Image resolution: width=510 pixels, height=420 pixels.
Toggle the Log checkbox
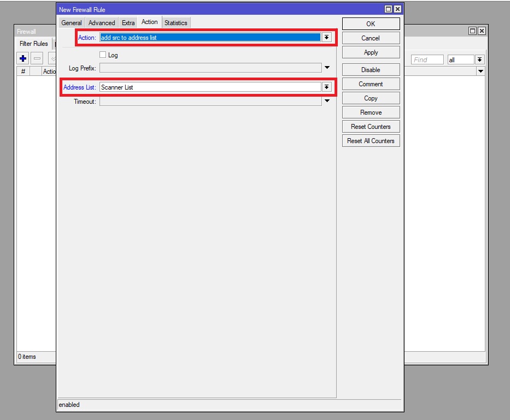[x=102, y=55]
